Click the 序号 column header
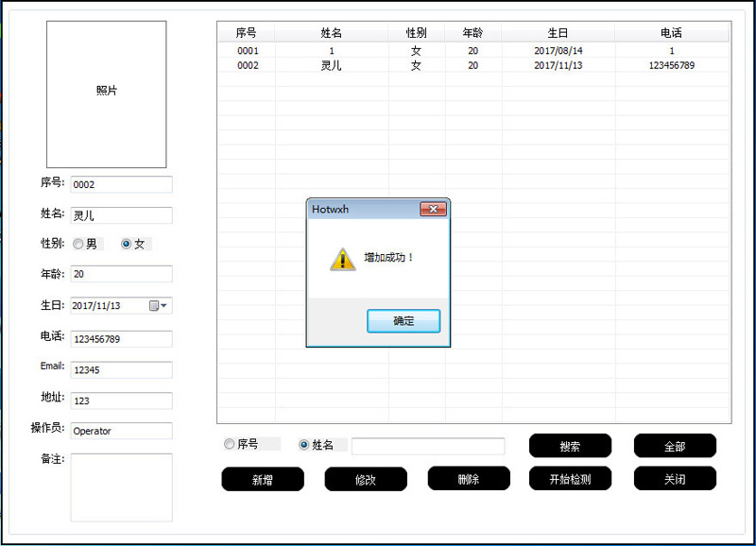 point(247,33)
